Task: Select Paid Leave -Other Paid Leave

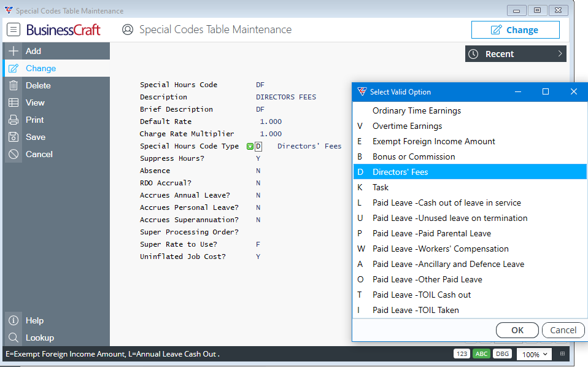Action: click(470, 280)
